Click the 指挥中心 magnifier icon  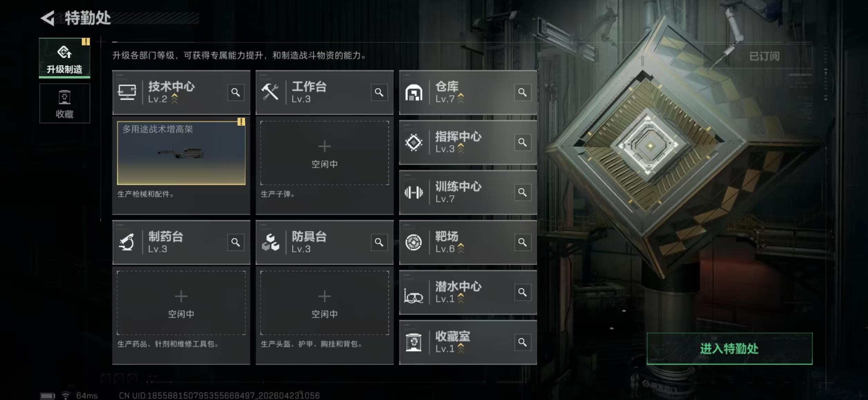(523, 142)
